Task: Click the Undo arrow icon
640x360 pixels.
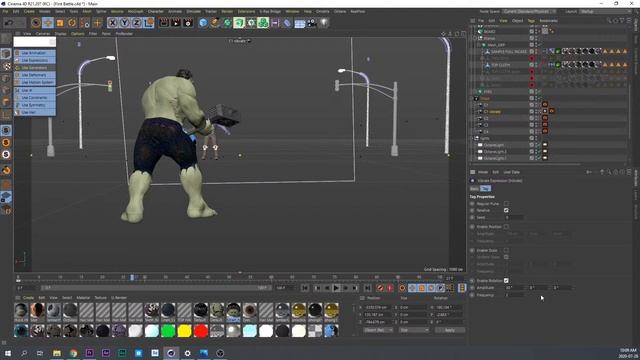Action: coord(9,23)
